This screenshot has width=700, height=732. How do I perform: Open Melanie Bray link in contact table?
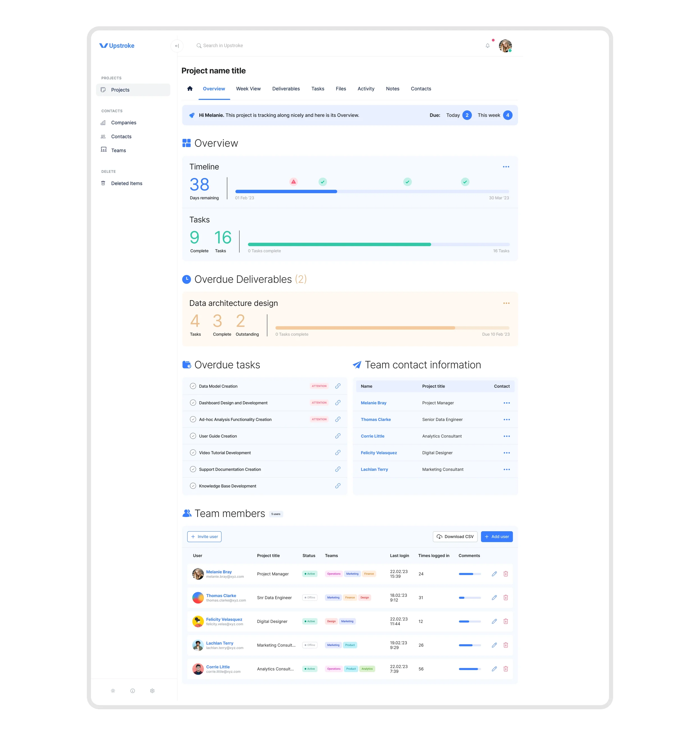[374, 403]
